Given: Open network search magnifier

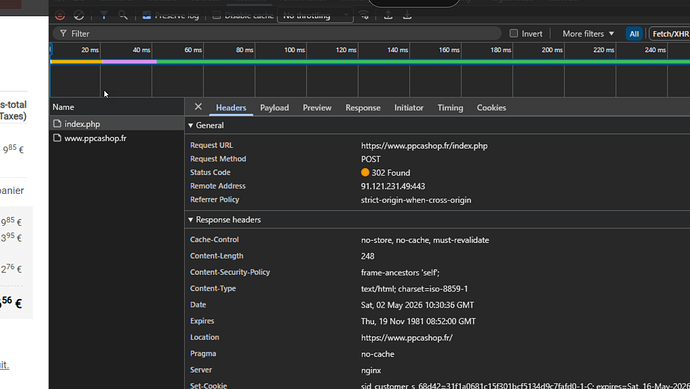Looking at the screenshot, I should tap(123, 15).
